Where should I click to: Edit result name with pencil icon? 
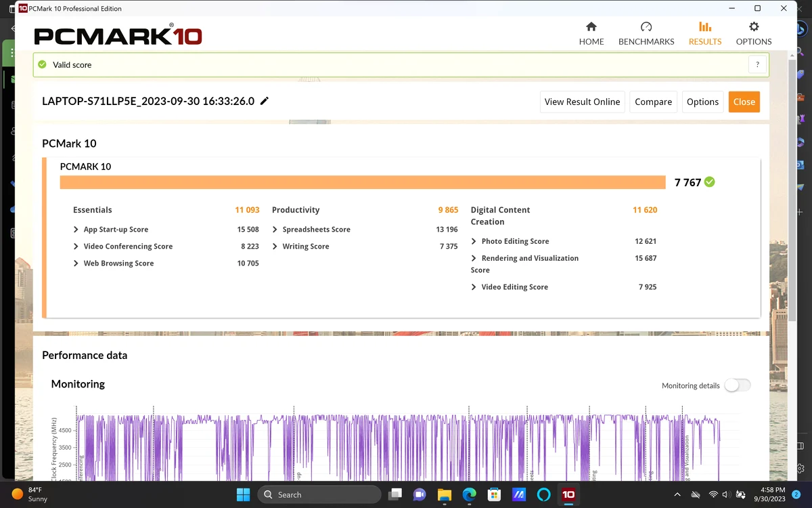coord(265,101)
